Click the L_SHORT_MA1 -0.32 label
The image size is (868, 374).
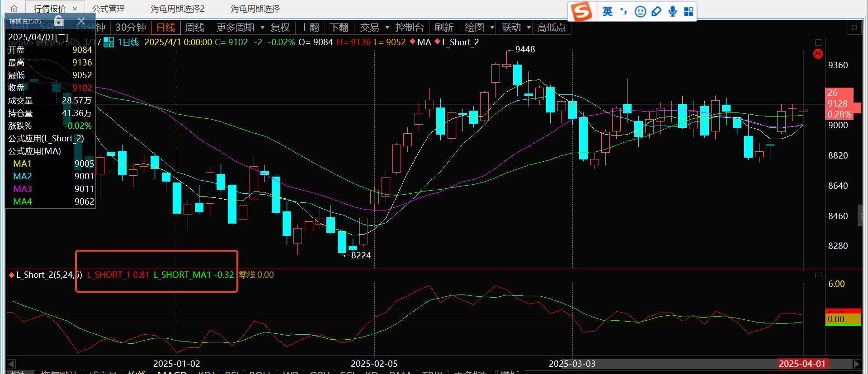(194, 275)
